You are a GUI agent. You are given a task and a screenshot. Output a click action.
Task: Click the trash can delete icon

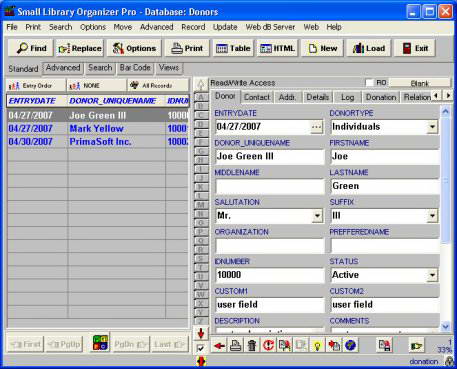(x=252, y=345)
